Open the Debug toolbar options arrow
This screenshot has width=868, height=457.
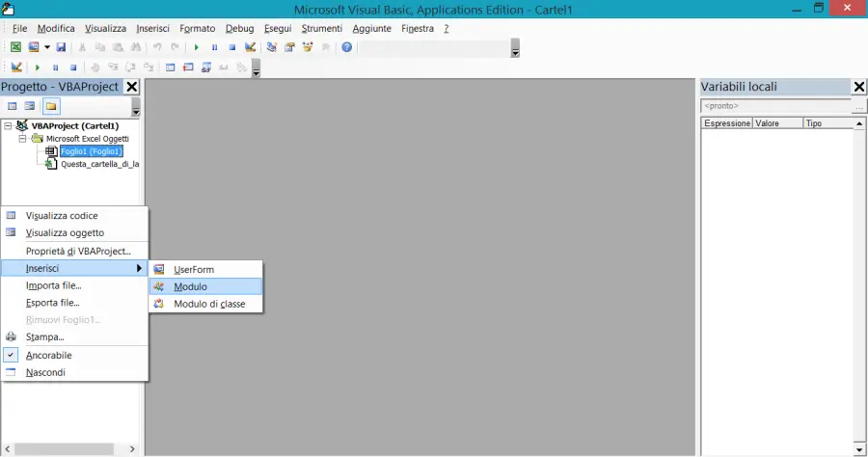[x=256, y=68]
